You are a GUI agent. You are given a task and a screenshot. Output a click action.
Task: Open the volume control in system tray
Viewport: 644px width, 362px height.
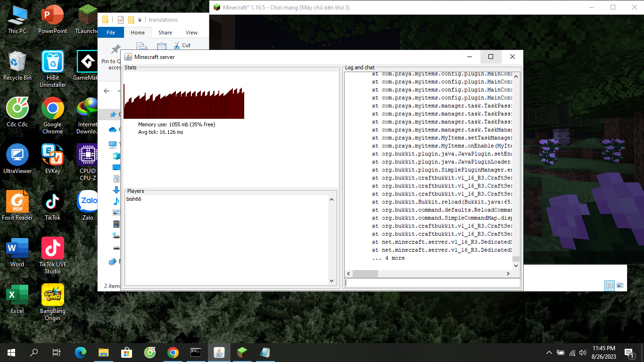(583, 353)
